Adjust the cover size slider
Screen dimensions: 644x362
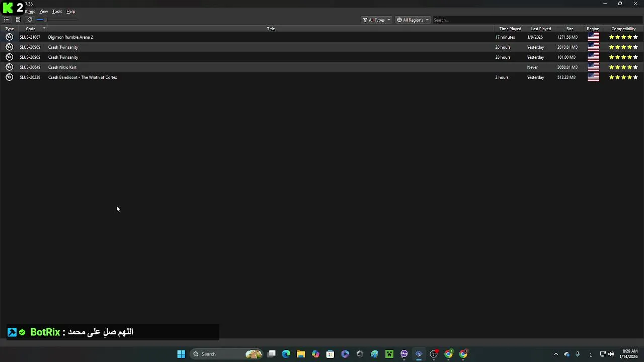click(57, 20)
